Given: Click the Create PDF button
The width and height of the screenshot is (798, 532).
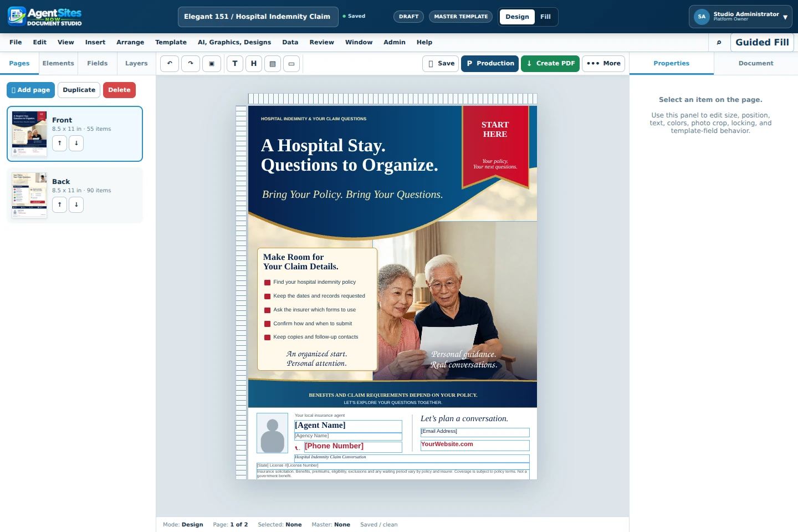Looking at the screenshot, I should (x=550, y=64).
